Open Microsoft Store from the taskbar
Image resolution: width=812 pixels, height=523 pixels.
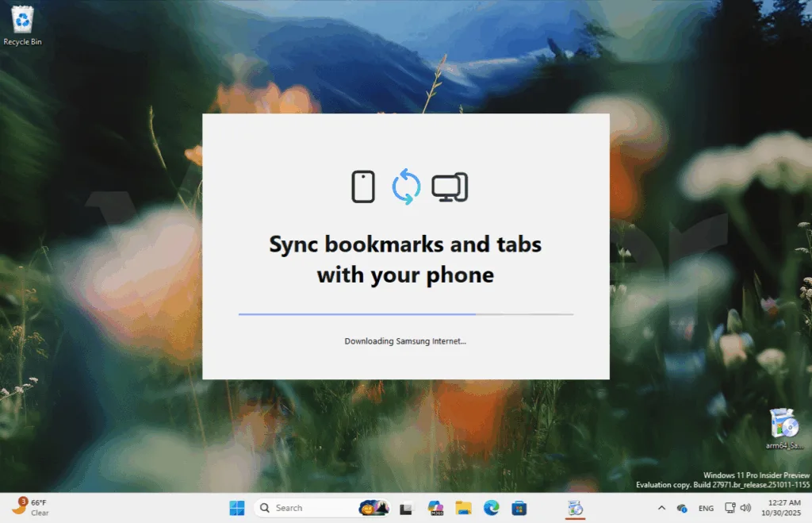click(x=519, y=508)
